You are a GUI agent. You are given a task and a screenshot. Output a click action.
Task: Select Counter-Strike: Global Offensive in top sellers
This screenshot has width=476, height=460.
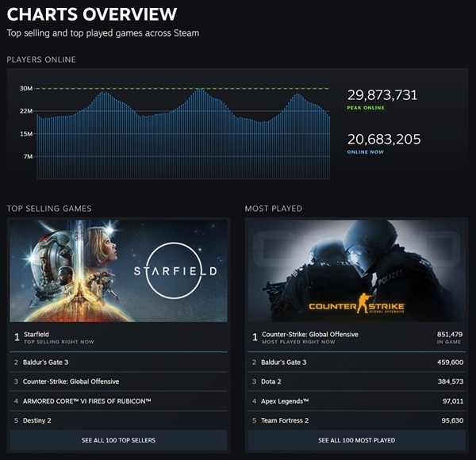(118, 381)
